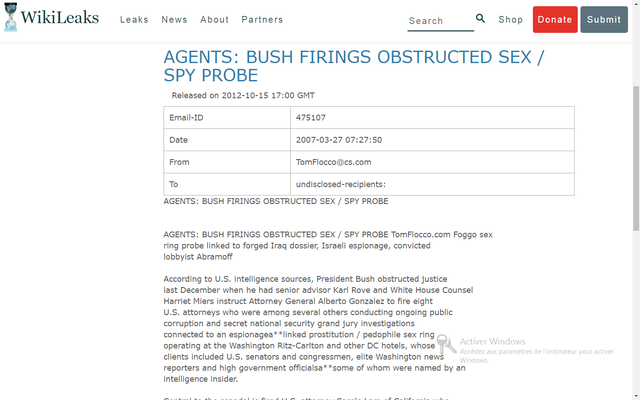Click the sender address TomFlocco@cs.com
Screen dimensions: 640x400
[x=333, y=162]
